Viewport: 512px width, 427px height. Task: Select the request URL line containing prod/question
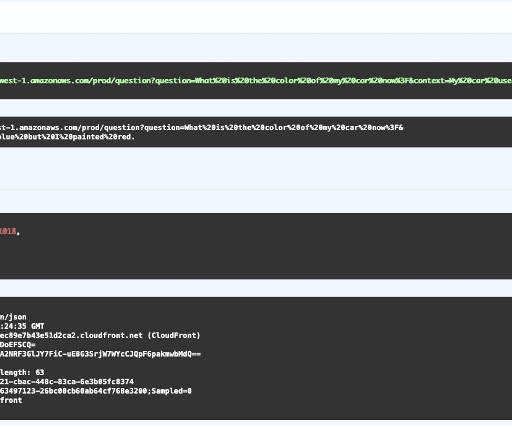point(202,128)
